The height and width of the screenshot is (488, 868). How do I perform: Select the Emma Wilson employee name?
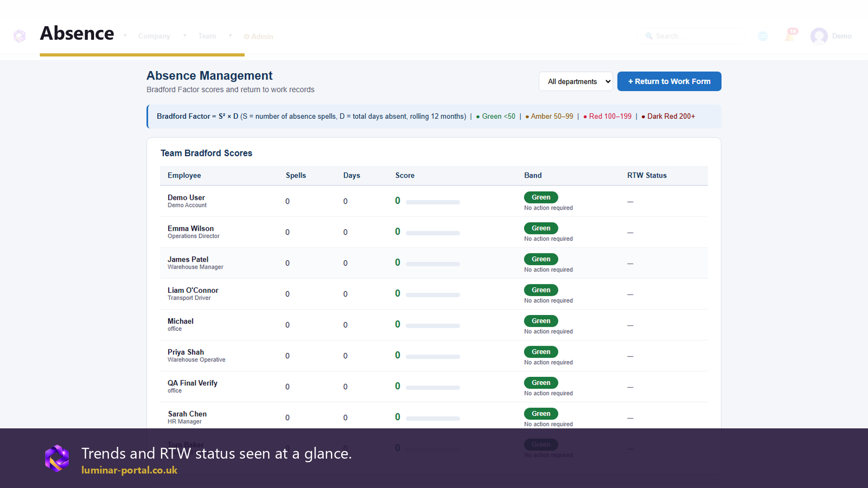click(191, 228)
